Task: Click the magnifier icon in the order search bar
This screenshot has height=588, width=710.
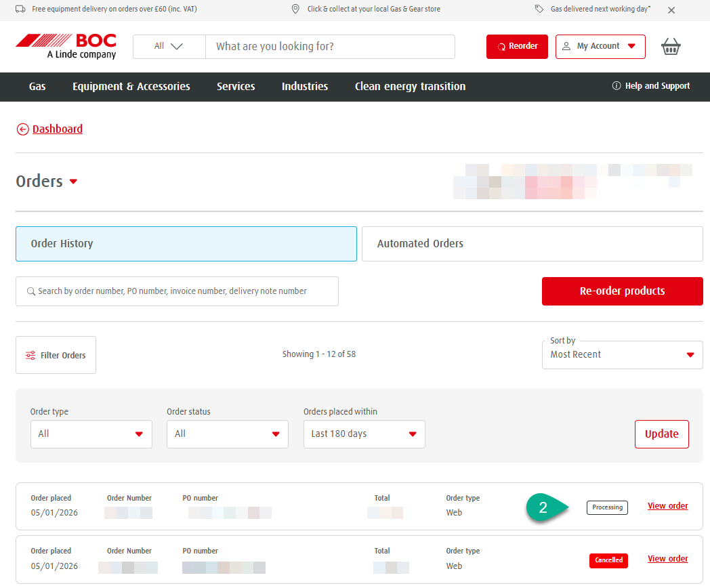Action: [x=31, y=291]
